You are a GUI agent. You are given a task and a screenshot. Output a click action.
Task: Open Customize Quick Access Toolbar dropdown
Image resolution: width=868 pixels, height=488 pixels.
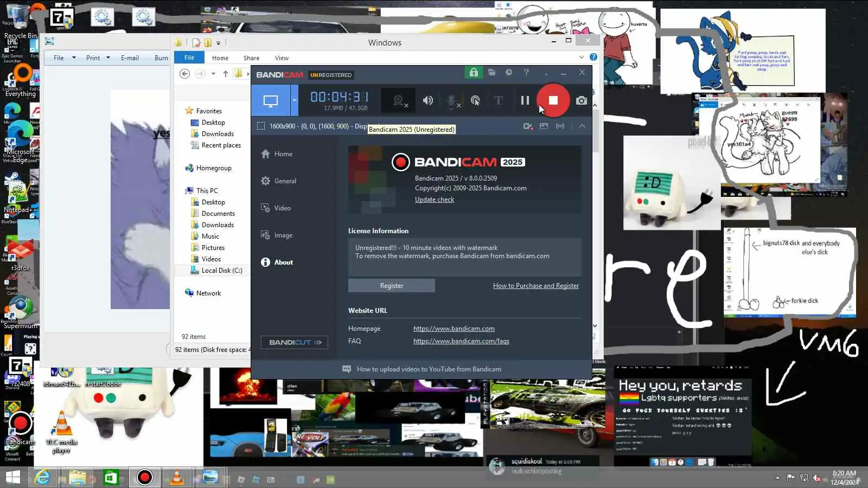click(x=218, y=43)
